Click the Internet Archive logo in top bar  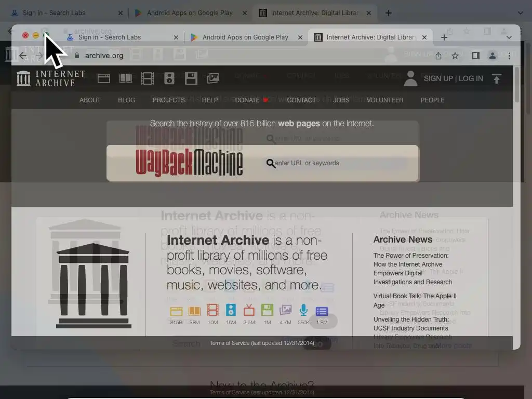click(51, 78)
